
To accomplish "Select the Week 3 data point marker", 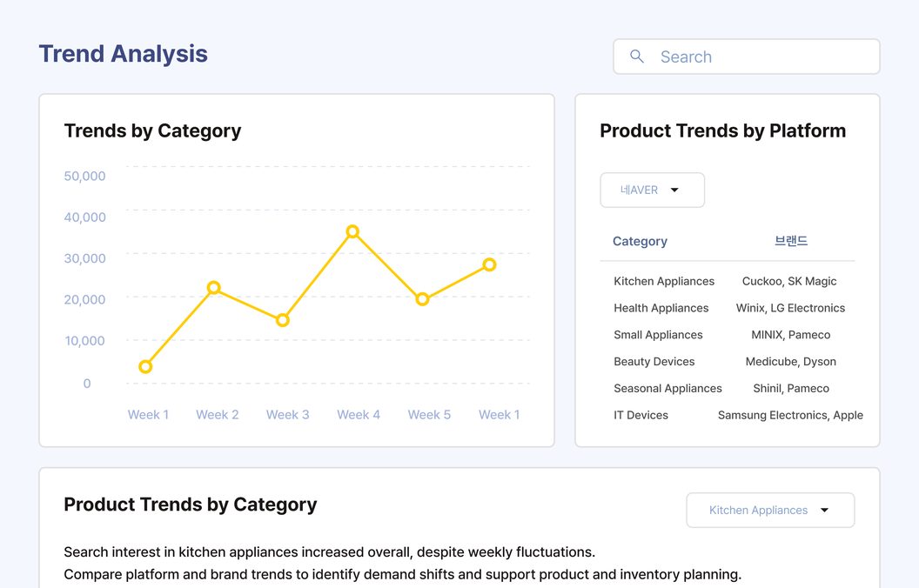I will click(283, 320).
